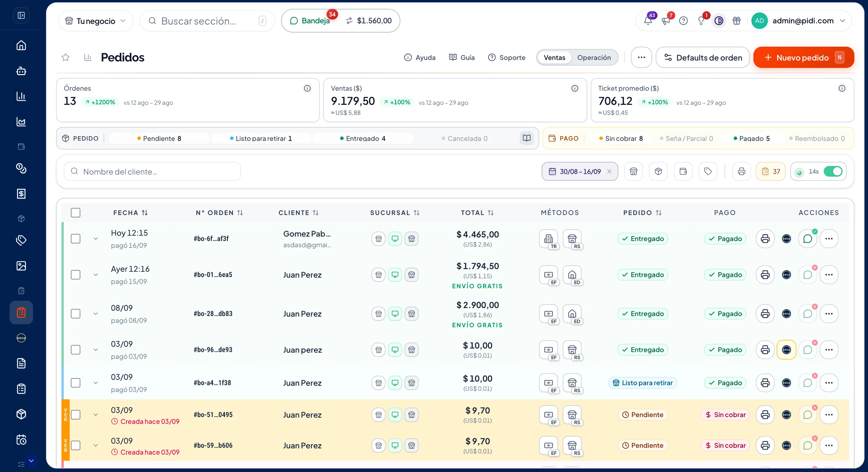Click the print icon in filter bar
Viewport: 868px width, 472px height.
click(741, 171)
